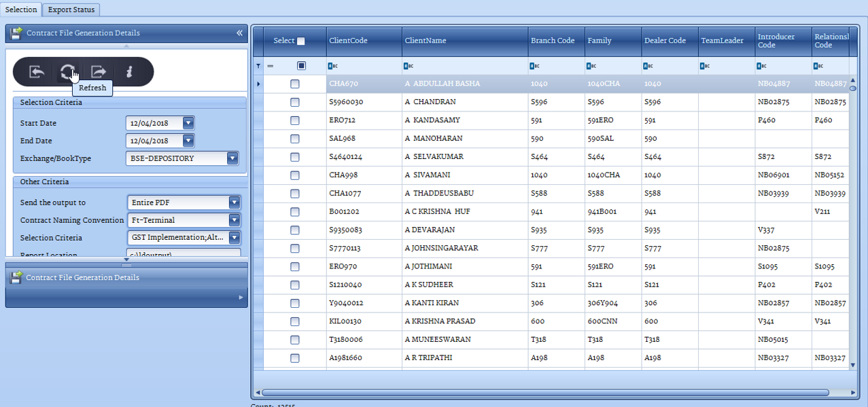
Task: Select the Selection tab
Action: pos(21,10)
